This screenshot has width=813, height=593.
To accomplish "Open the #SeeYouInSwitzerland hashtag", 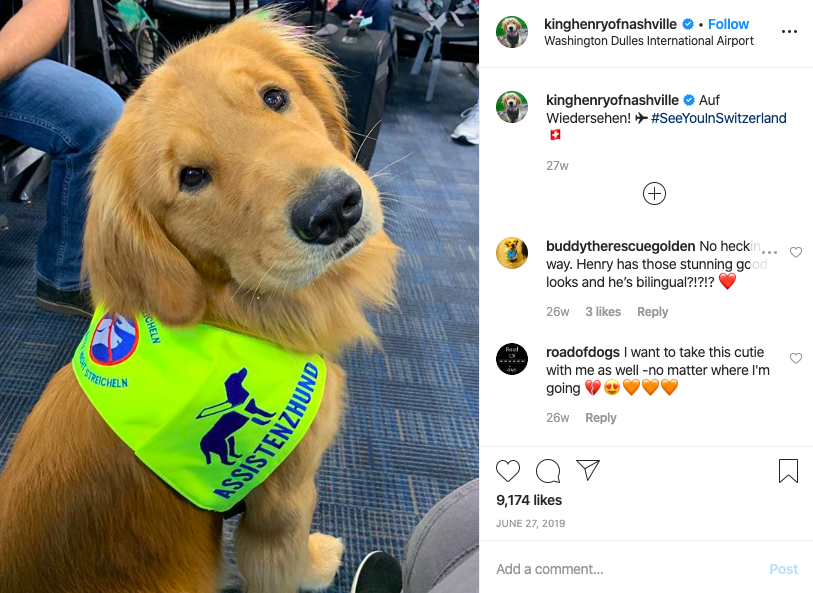I will (x=719, y=118).
